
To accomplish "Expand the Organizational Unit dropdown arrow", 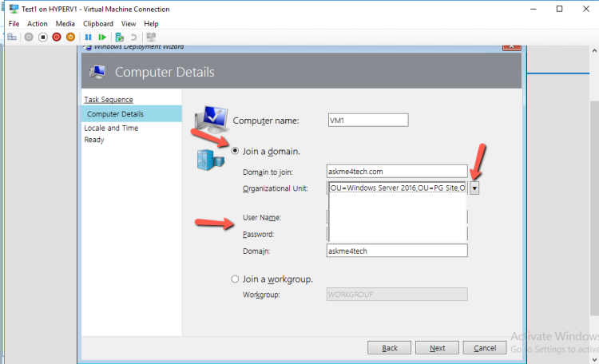I will pos(474,188).
